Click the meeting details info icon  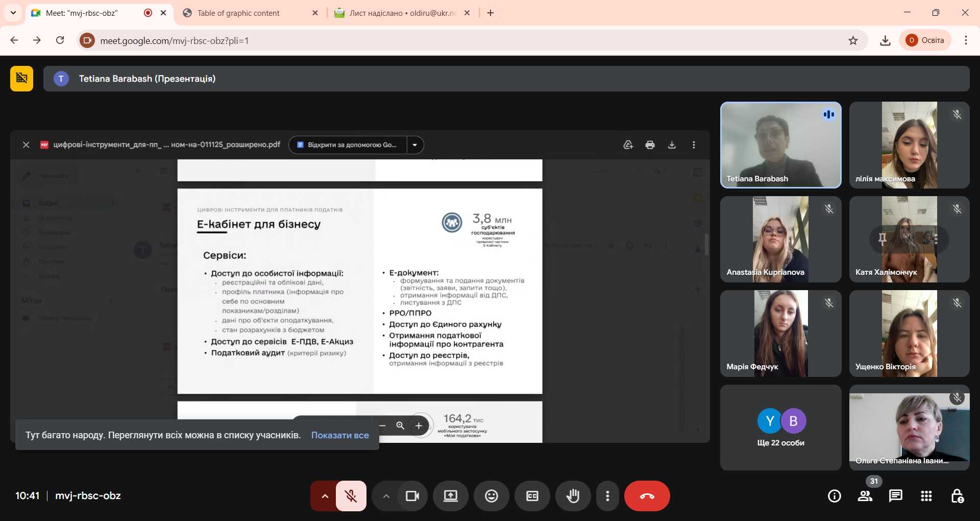[x=835, y=496]
